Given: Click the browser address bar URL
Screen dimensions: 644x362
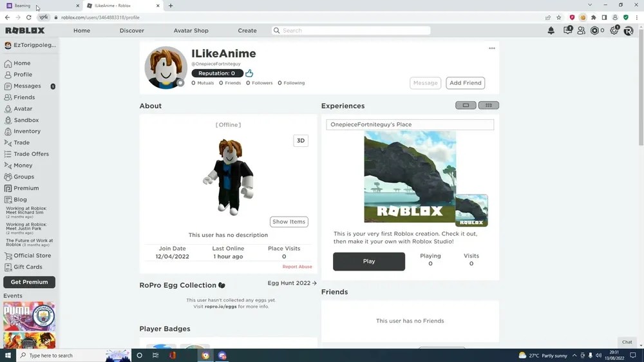Looking at the screenshot, I should point(100,17).
